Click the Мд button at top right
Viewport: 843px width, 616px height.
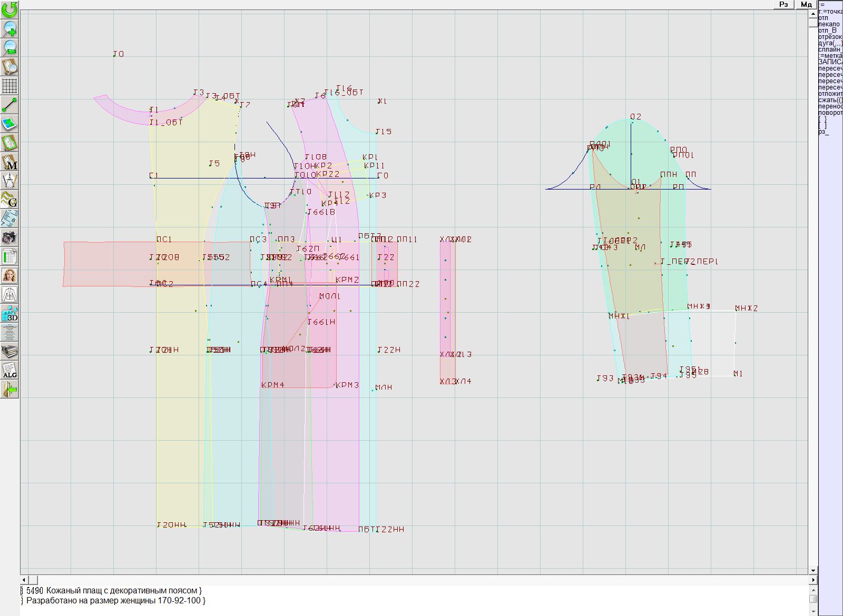coord(806,4)
